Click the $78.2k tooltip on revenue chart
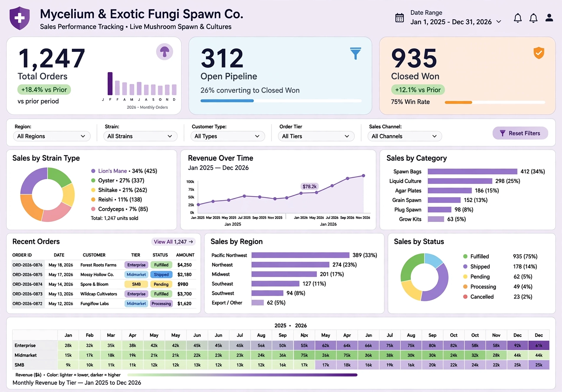This screenshot has height=392, width=562. tap(309, 186)
